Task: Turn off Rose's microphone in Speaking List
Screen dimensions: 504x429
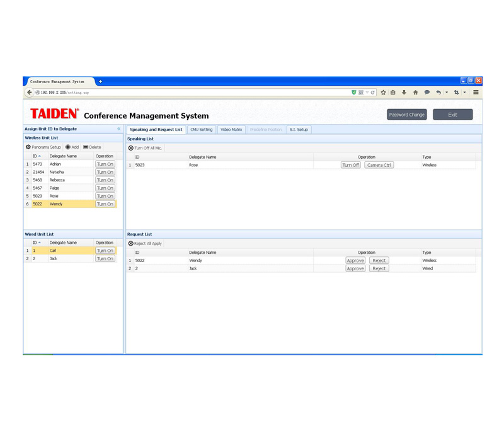Action: click(350, 165)
